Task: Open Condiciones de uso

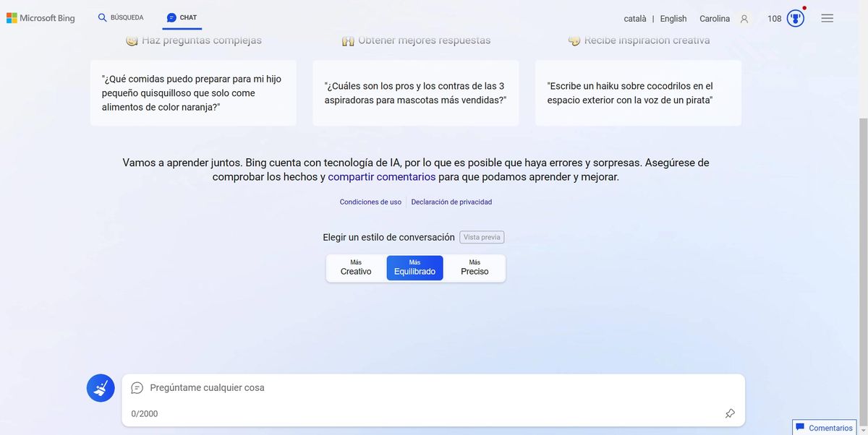Action: (x=370, y=202)
